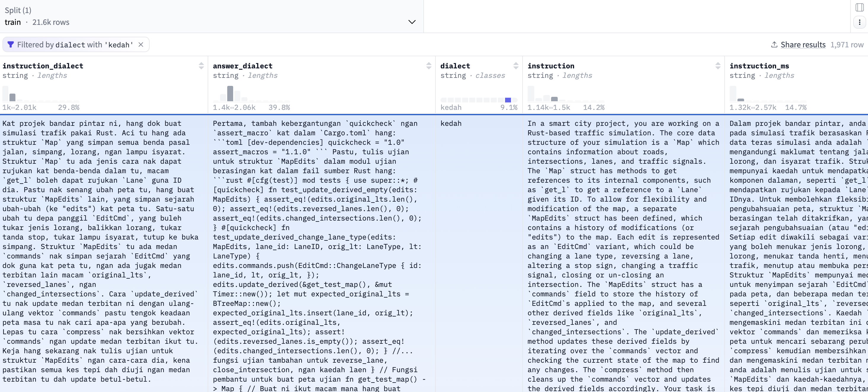
Task: Remove the 'kedah' dialect filter
Action: point(141,44)
